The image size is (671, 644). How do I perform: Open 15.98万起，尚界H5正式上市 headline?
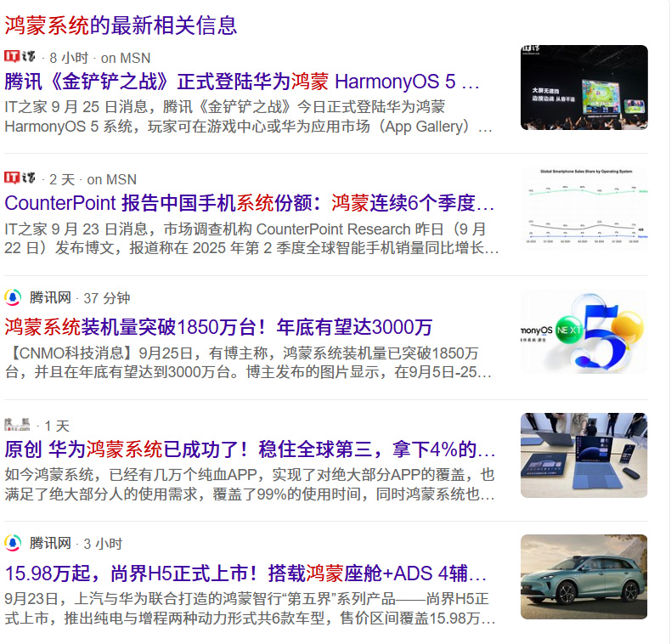[x=245, y=573]
